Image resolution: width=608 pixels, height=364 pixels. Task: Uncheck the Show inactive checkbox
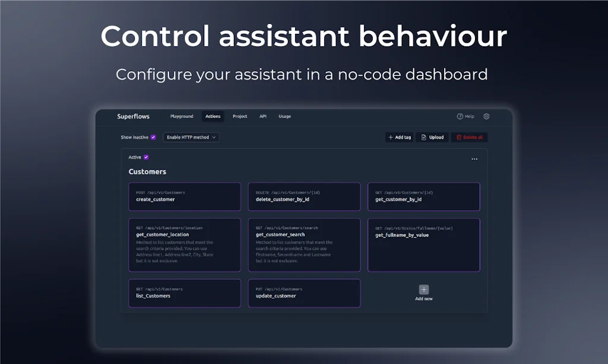tap(153, 137)
